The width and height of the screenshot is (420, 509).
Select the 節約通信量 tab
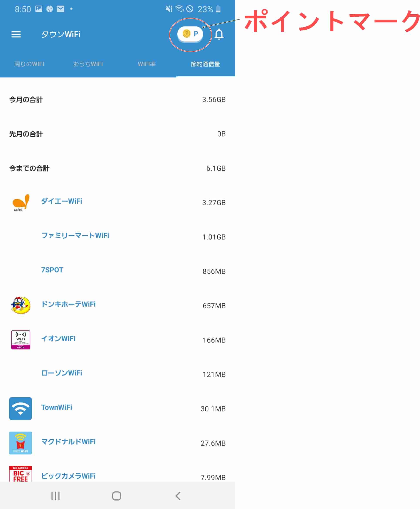click(205, 64)
